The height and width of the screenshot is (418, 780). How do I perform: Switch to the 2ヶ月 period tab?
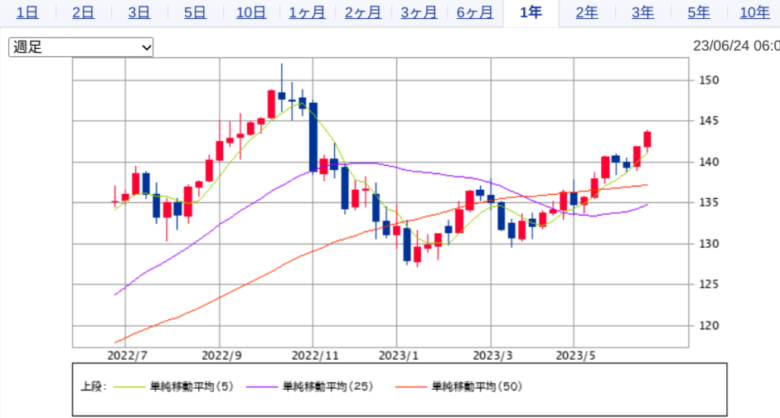click(363, 12)
